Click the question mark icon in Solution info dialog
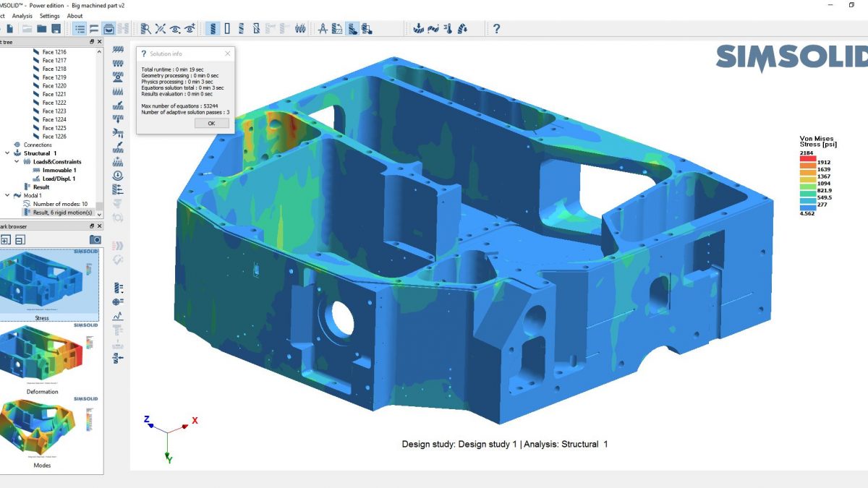This screenshot has width=868, height=488. click(x=144, y=53)
